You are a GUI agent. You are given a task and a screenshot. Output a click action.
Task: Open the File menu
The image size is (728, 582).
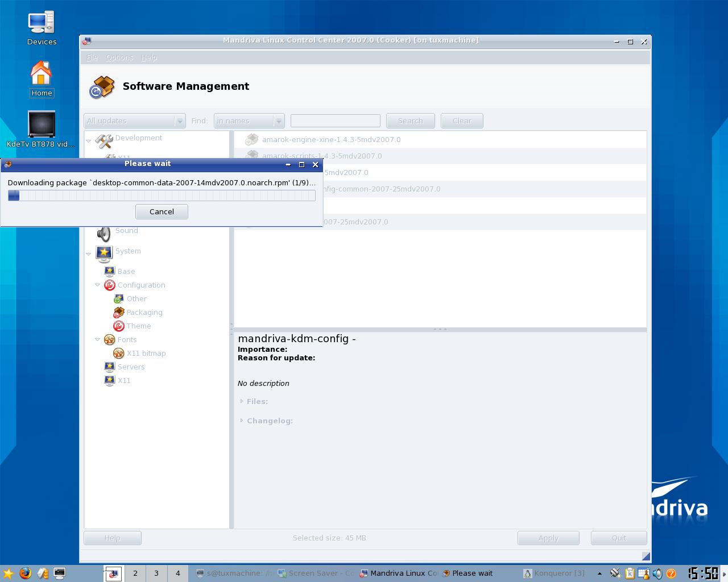pos(92,57)
